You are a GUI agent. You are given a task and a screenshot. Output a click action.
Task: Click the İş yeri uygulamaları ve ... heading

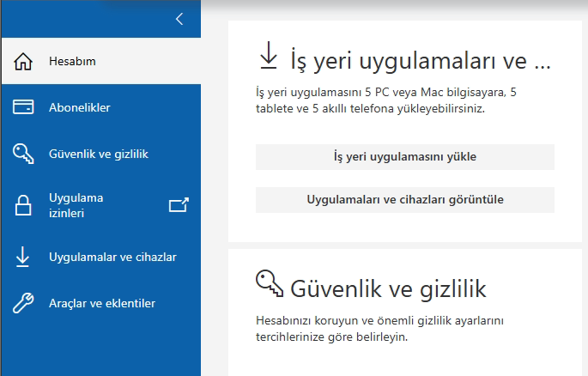[x=420, y=60]
